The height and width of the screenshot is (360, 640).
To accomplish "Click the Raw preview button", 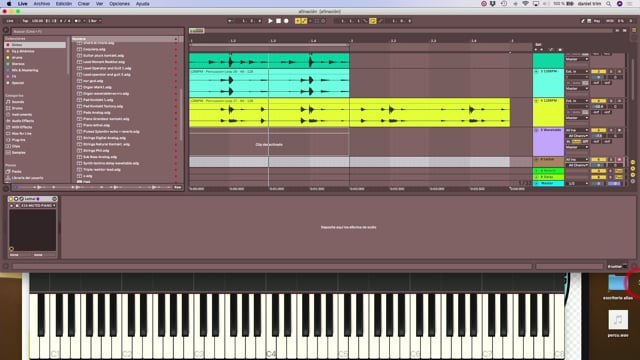I will 178,187.
